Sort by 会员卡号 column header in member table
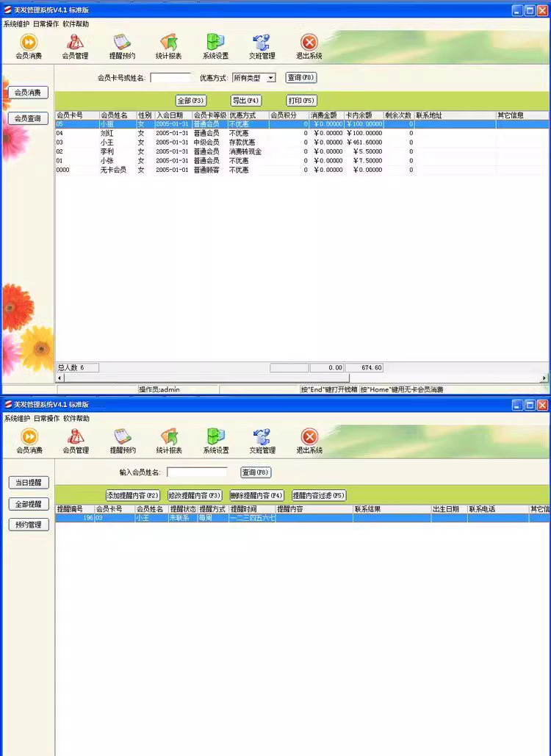This screenshot has width=551, height=756. 77,116
